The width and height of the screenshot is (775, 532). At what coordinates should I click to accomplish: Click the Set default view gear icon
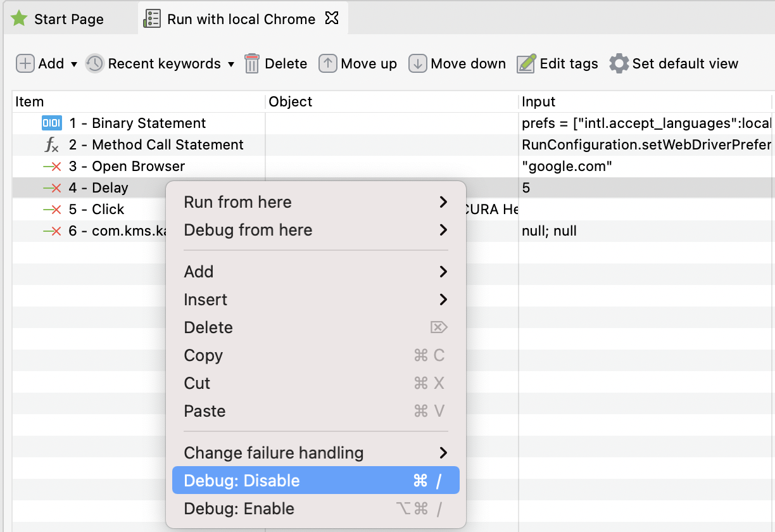[x=619, y=64]
